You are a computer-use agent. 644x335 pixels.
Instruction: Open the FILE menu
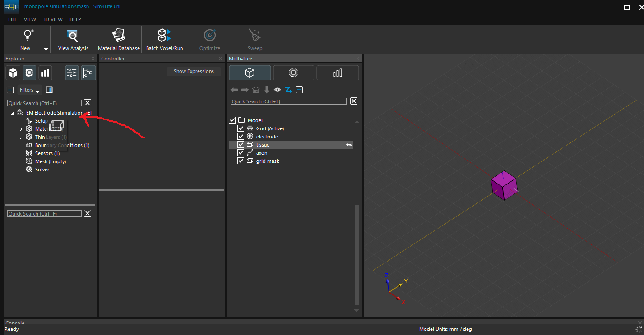tap(13, 19)
